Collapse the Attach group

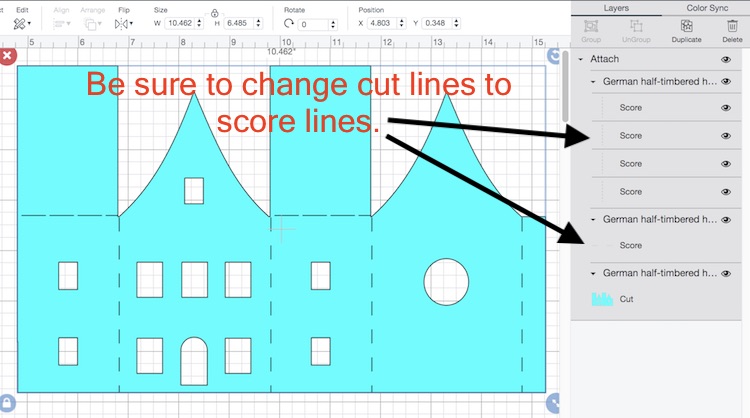click(x=581, y=59)
